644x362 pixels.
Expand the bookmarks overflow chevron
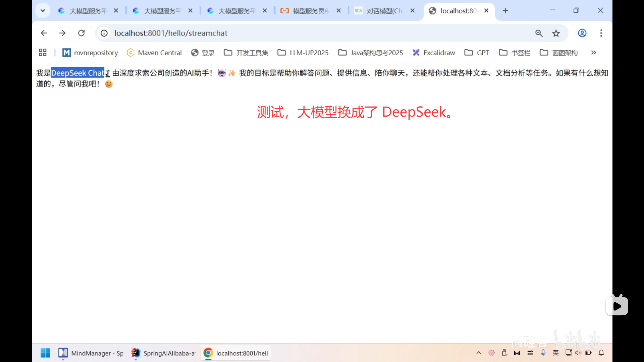(593, 53)
